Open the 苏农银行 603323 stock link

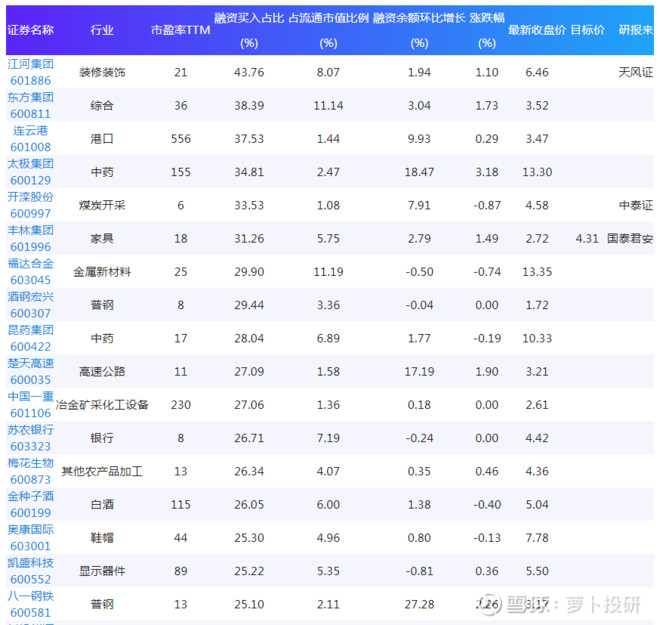[30, 438]
